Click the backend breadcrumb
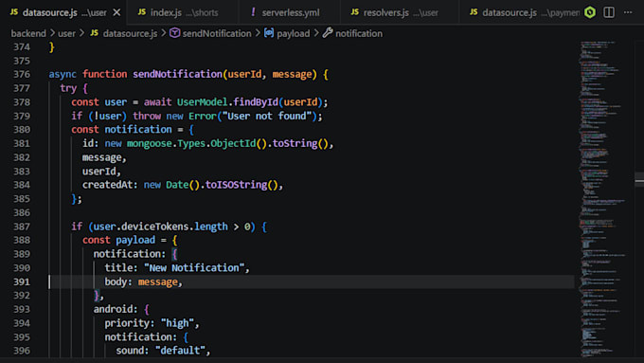Viewport: 644px width, 363px height. (28, 33)
